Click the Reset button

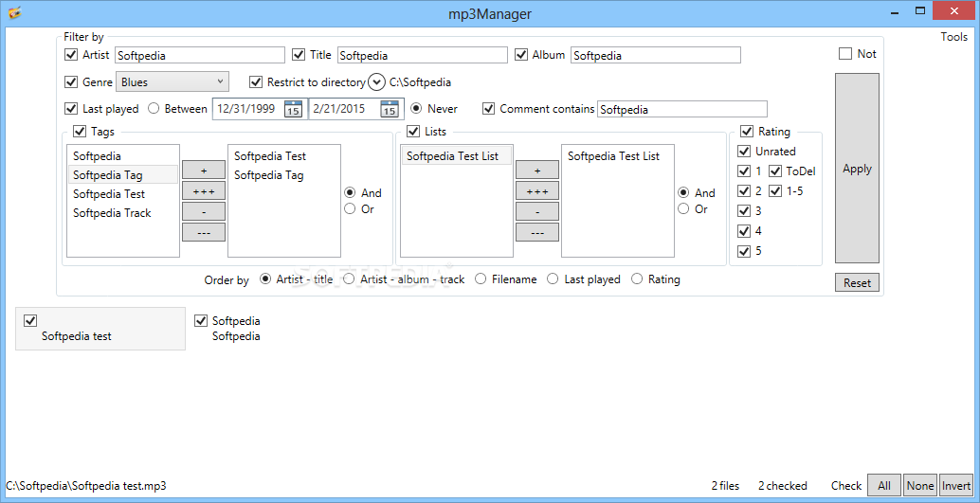pyautogui.click(x=857, y=282)
